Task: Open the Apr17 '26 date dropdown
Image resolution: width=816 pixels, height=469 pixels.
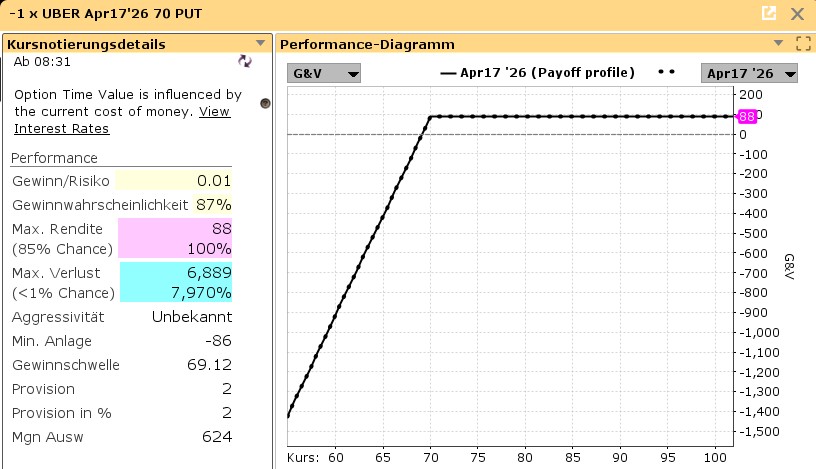Action: pyautogui.click(x=749, y=73)
